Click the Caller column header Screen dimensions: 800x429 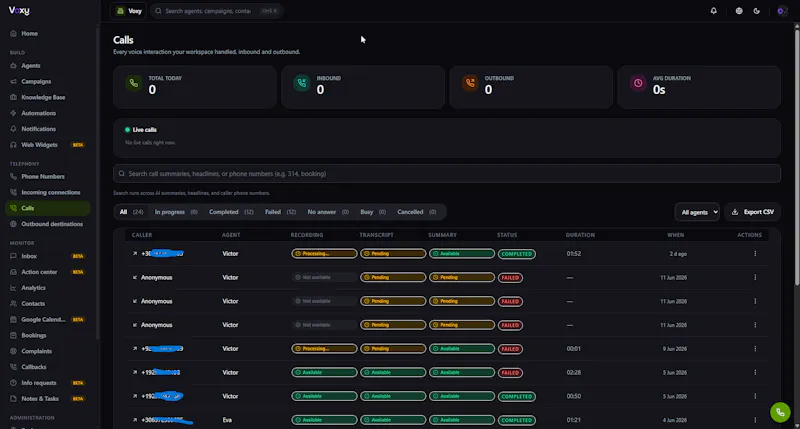(142, 235)
